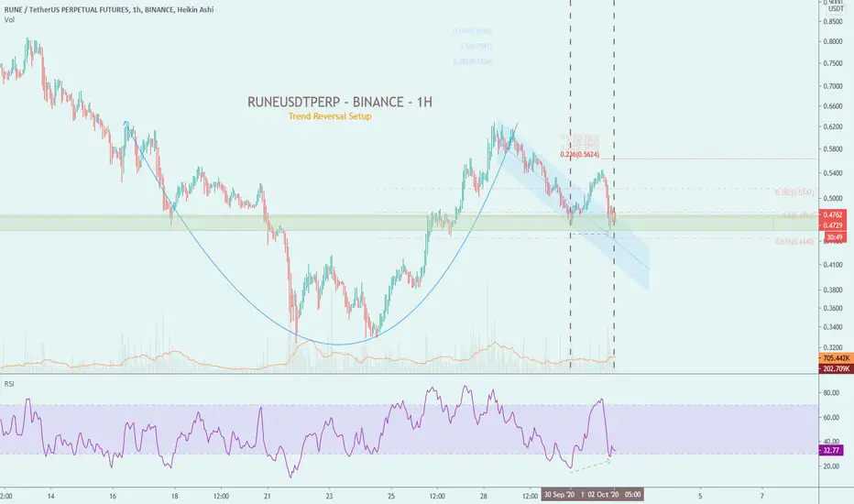Select the 202.709K volume value label
The height and width of the screenshot is (504, 854).
tap(836, 369)
